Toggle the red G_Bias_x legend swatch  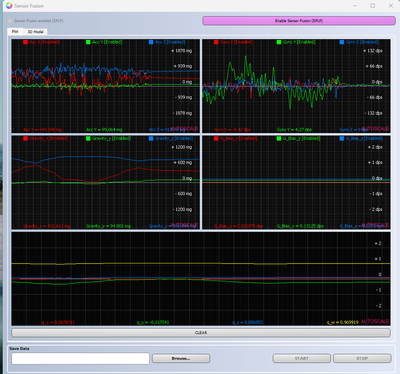[x=216, y=138]
